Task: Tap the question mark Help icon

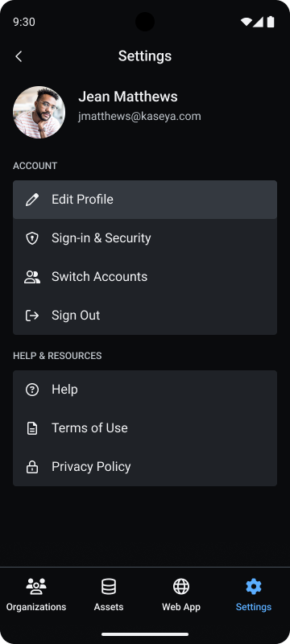Action: tap(32, 390)
